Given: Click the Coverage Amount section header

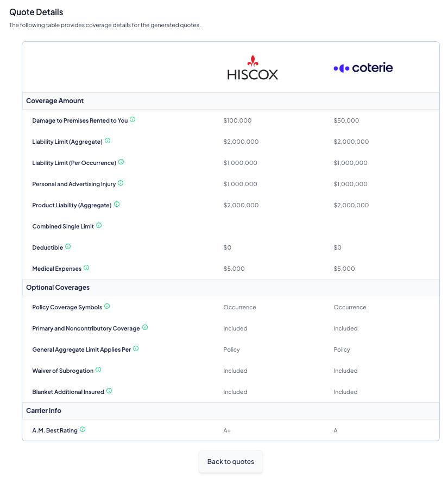Looking at the screenshot, I should (x=231, y=101).
